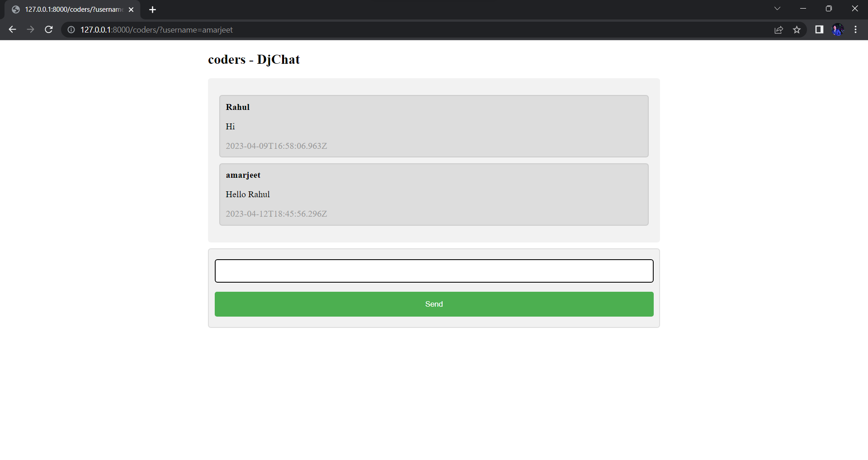Open the browser side panel
This screenshot has height=460, width=868.
click(x=819, y=29)
